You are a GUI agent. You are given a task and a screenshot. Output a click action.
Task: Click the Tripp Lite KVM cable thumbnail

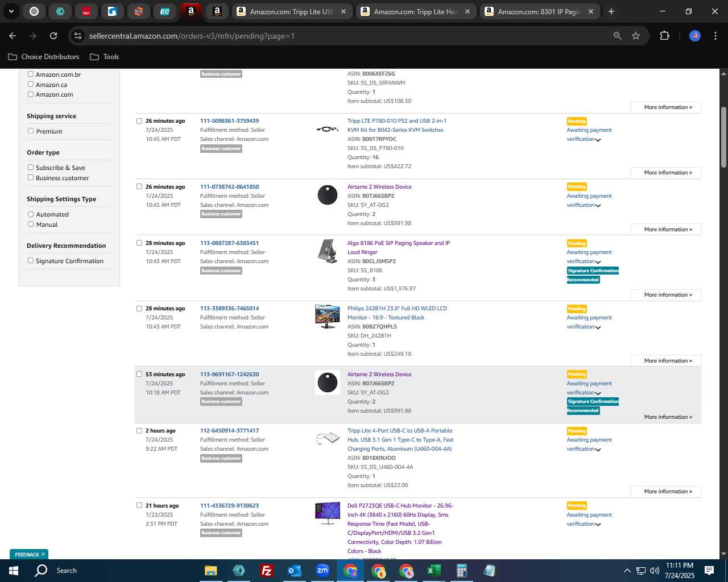click(328, 129)
